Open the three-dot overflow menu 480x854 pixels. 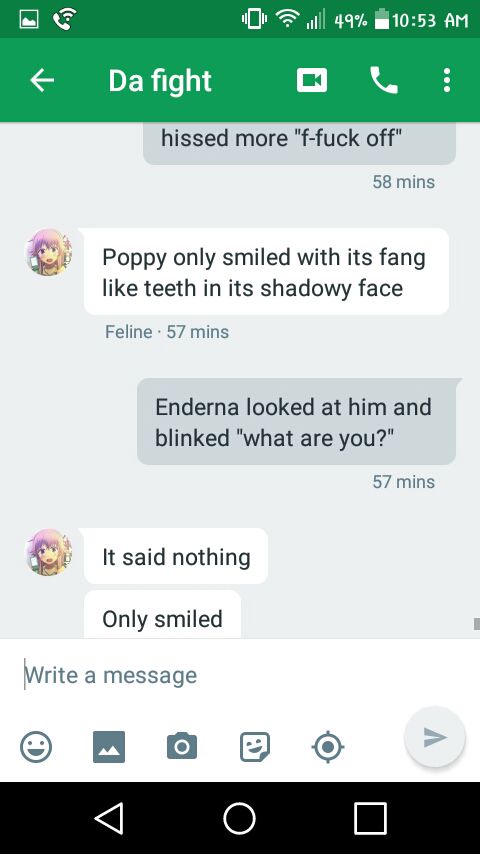point(447,81)
